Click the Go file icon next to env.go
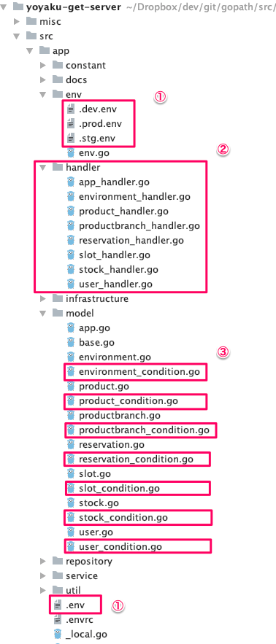 71,152
